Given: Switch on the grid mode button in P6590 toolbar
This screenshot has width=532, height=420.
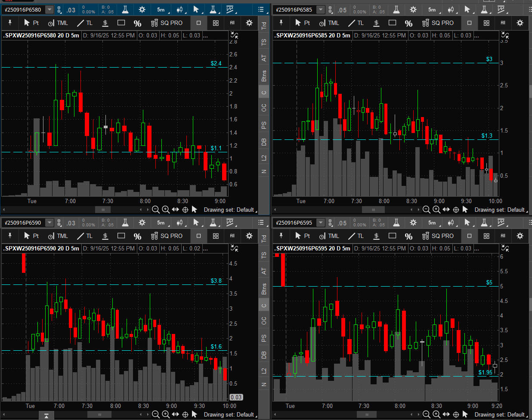Looking at the screenshot, I should [x=216, y=236].
